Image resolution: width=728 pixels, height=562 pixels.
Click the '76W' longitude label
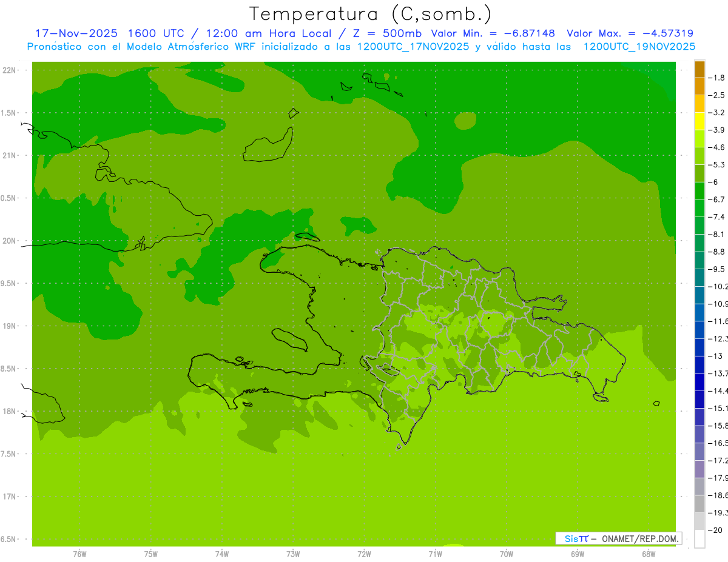click(x=79, y=554)
